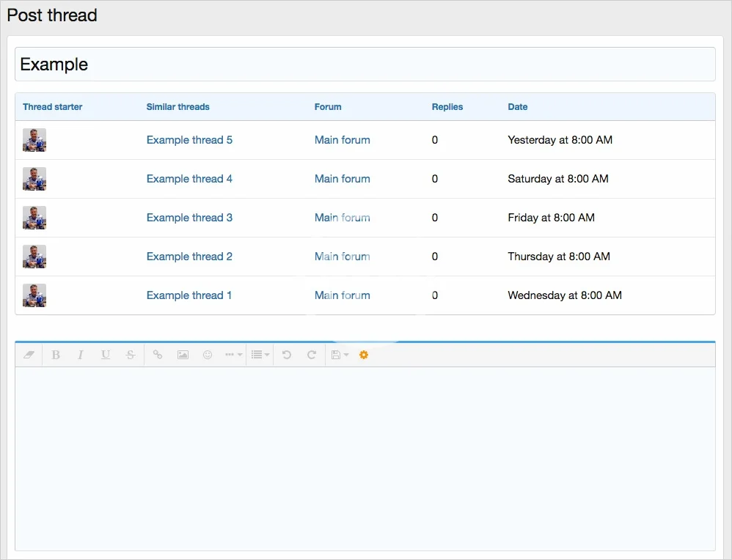Viewport: 732px width, 560px height.
Task: Click inside the message editor body
Action: pyautogui.click(x=365, y=458)
